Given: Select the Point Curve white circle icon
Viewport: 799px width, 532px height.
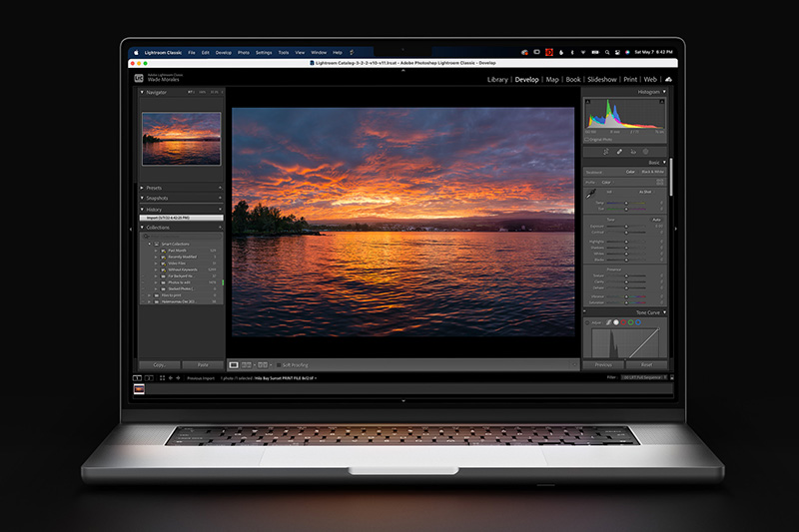Looking at the screenshot, I should 616,322.
